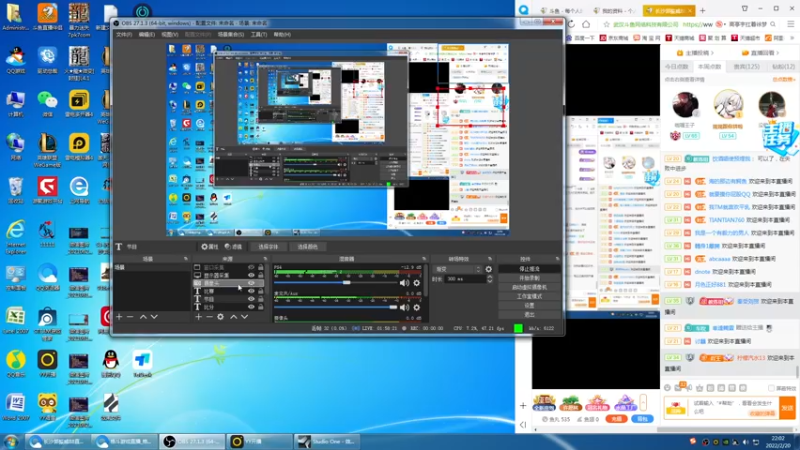
Task: Enable block effects checkbox in chat toolbar
Action: click(x=771, y=388)
